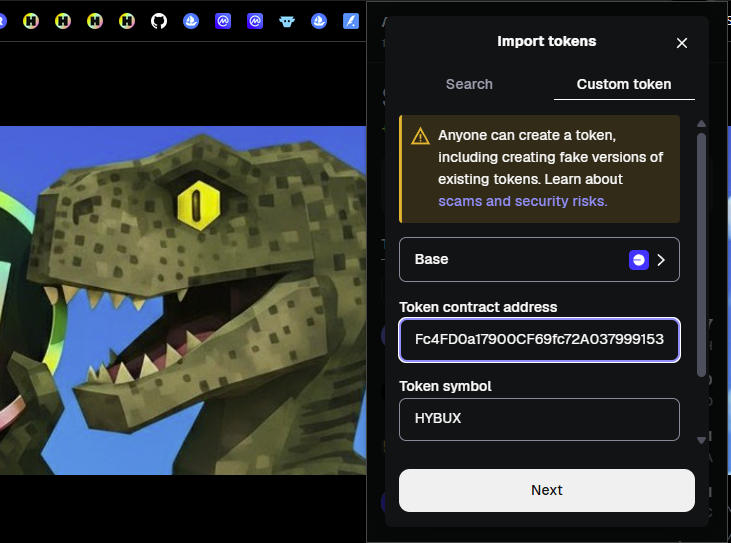Open the Base network selector

coord(539,259)
